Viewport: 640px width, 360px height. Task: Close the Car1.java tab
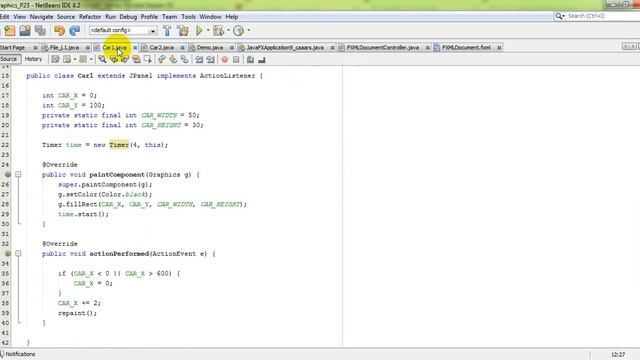point(136,48)
